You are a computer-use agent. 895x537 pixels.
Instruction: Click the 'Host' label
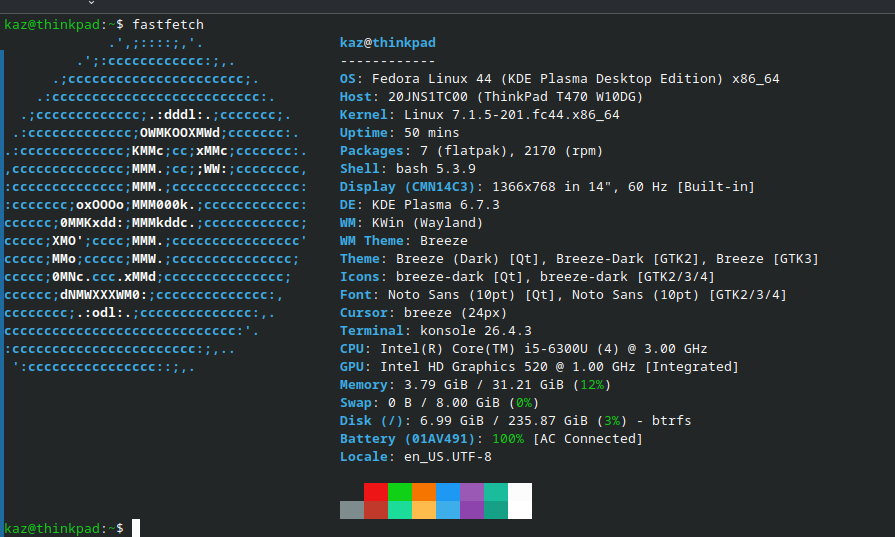pyautogui.click(x=356, y=97)
